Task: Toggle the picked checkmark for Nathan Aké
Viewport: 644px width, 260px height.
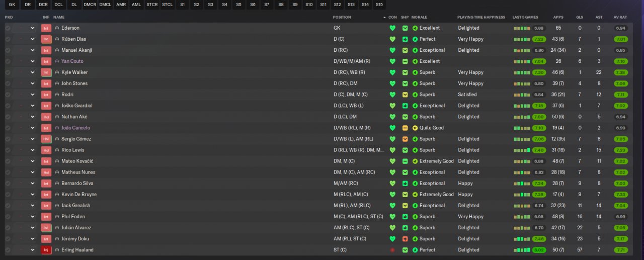Action: pyautogui.click(x=8, y=117)
